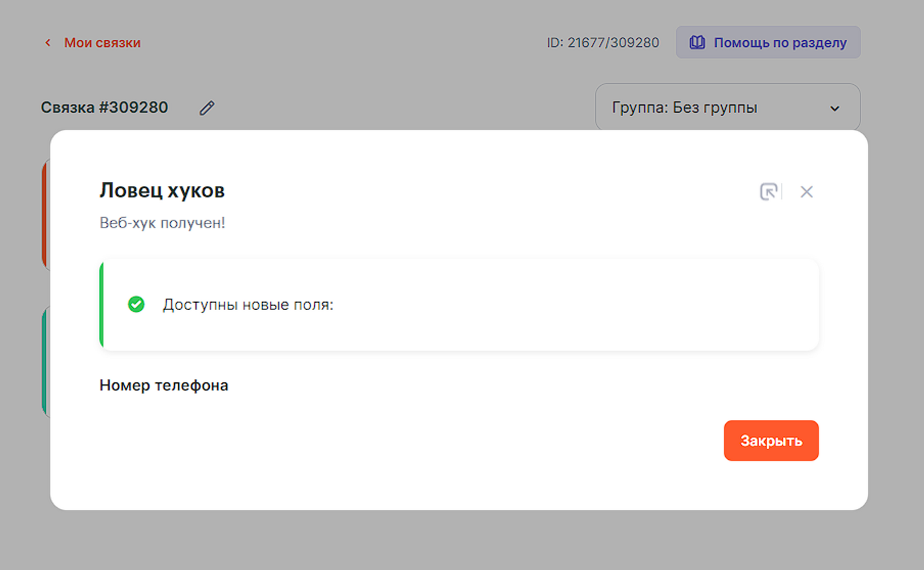Viewport: 924px width, 570px height.
Task: Click the orange block edge behind the dialog
Action: 45,215
